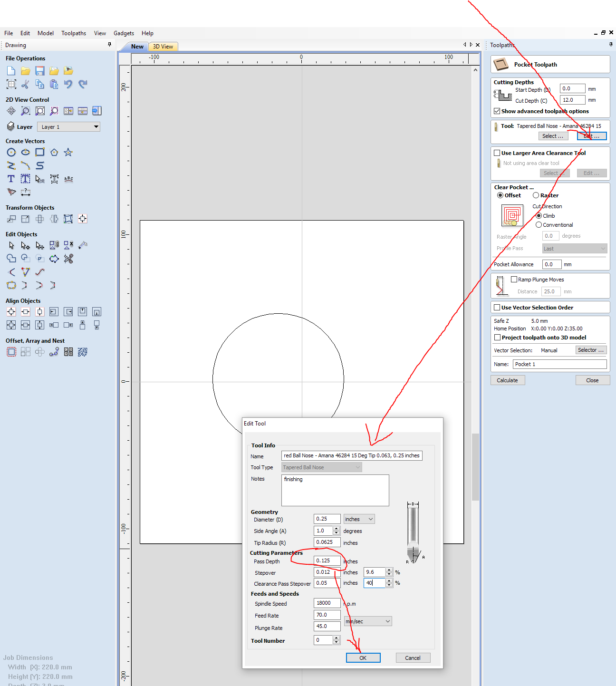Image resolution: width=616 pixels, height=686 pixels.
Task: Select the Draw Circle tool
Action: click(11, 153)
